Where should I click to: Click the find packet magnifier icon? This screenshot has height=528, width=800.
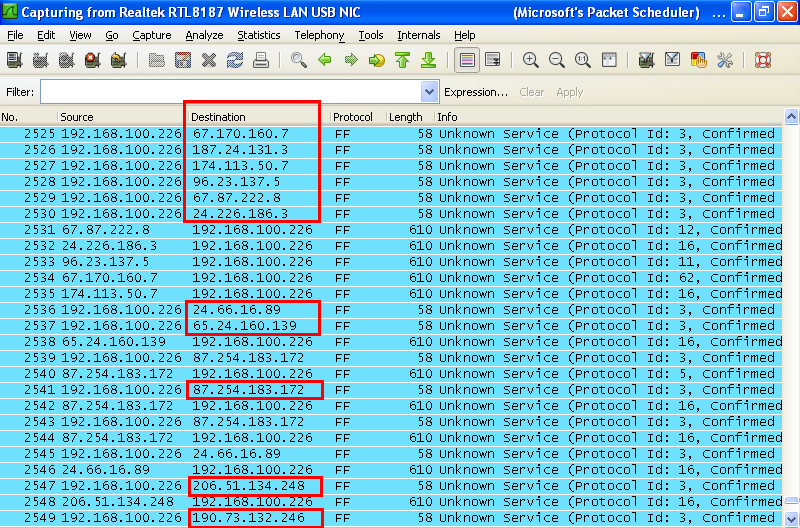pyautogui.click(x=298, y=60)
